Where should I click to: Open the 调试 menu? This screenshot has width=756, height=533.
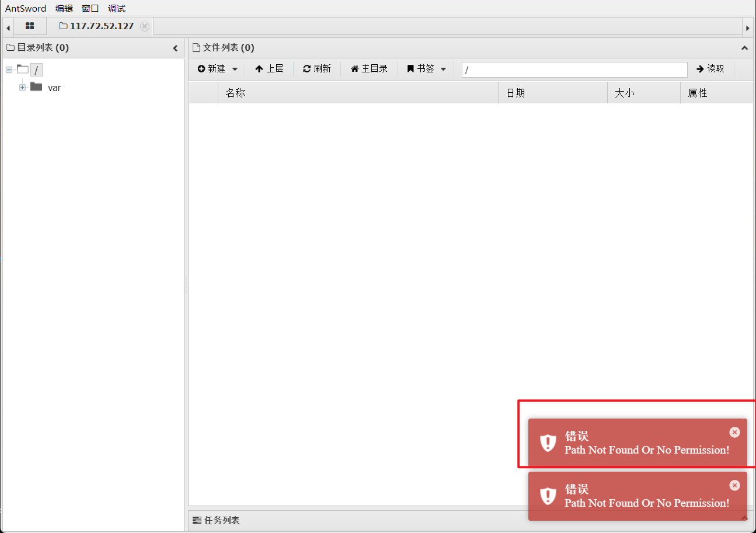(117, 8)
